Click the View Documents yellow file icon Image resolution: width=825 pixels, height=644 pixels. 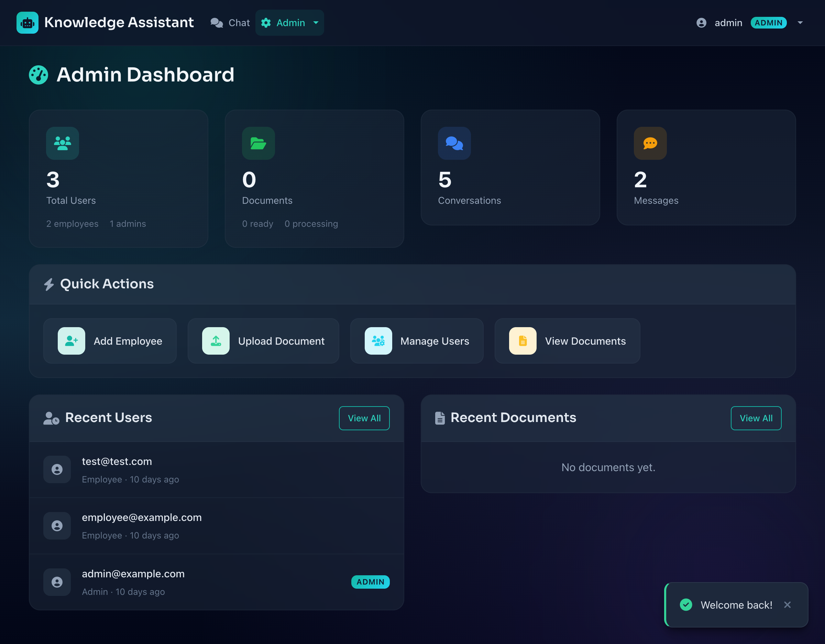tap(522, 341)
